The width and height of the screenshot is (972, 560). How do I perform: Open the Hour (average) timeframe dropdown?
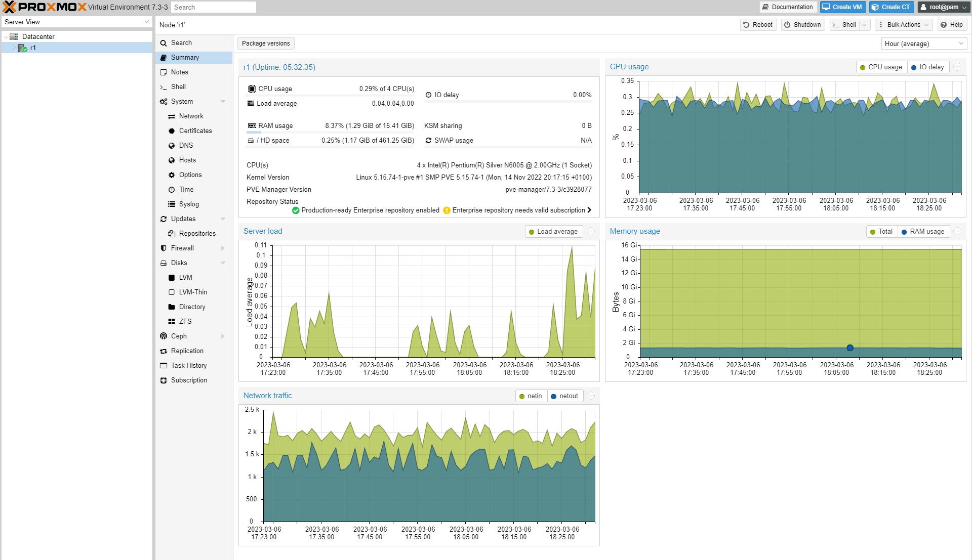pyautogui.click(x=923, y=44)
